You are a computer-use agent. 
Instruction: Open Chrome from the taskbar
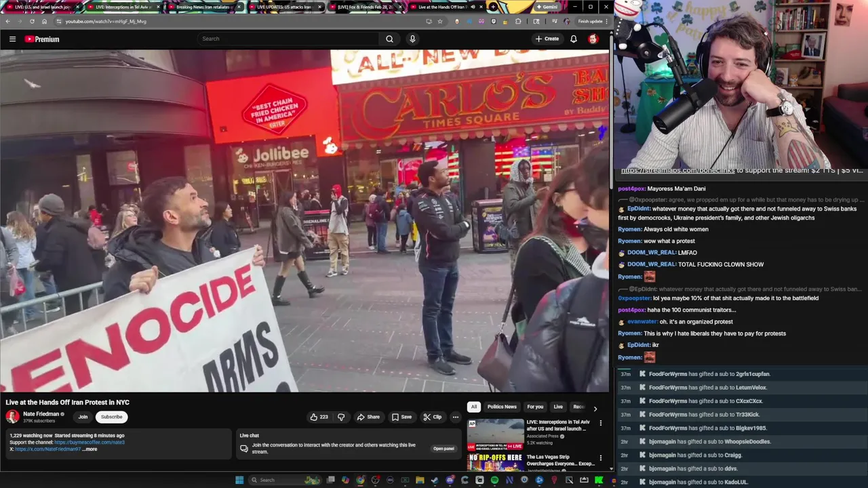point(360,480)
